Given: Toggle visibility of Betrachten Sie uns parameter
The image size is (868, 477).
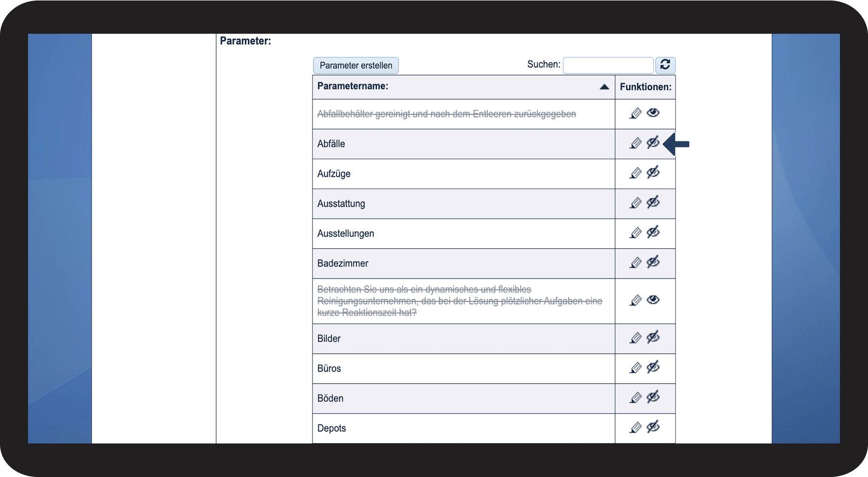Looking at the screenshot, I should click(x=653, y=300).
